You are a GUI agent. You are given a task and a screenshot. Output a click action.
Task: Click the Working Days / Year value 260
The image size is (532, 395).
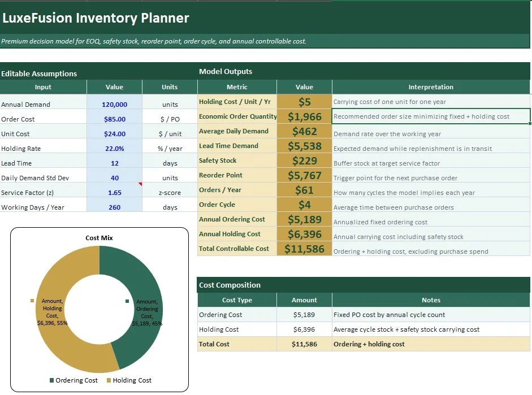114,207
